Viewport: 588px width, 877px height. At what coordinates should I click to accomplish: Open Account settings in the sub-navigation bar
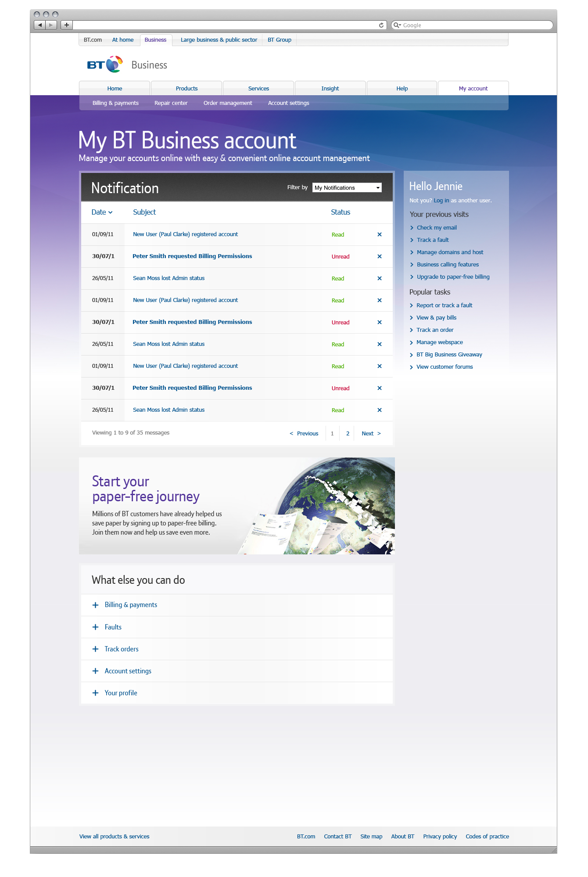pyautogui.click(x=288, y=103)
